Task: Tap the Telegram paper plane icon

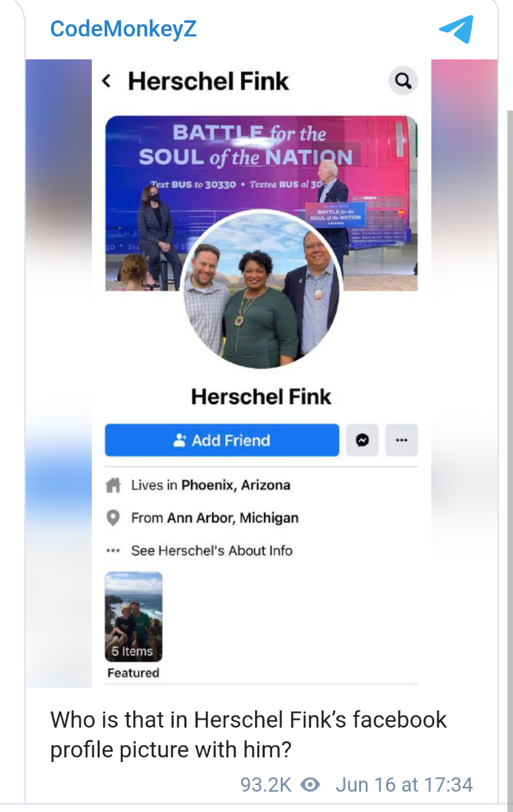Action: click(456, 29)
